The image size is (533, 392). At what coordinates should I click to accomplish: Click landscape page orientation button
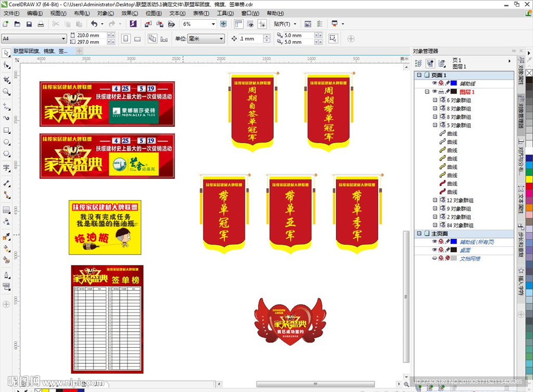[137, 39]
